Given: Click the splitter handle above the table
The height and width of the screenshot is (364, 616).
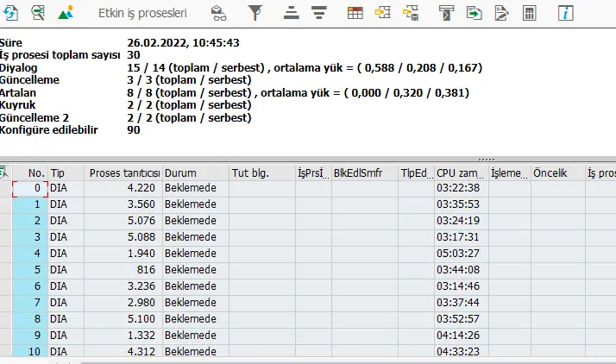Looking at the screenshot, I should pos(487,160).
